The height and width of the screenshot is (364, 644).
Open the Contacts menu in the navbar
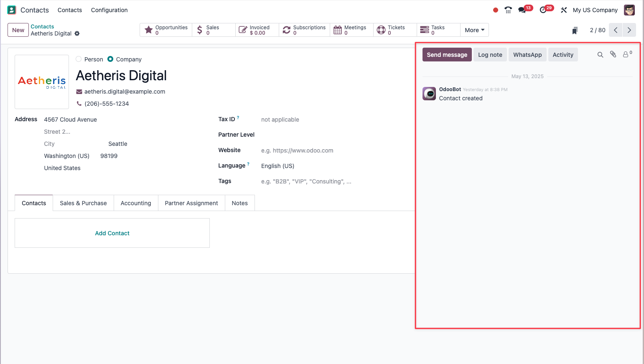(x=70, y=10)
